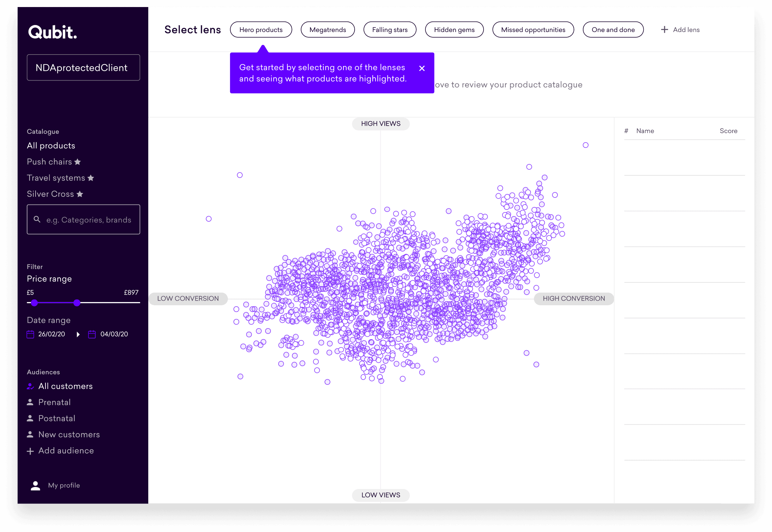
Task: Click the search magnifier icon in catalogue
Action: [x=37, y=219]
